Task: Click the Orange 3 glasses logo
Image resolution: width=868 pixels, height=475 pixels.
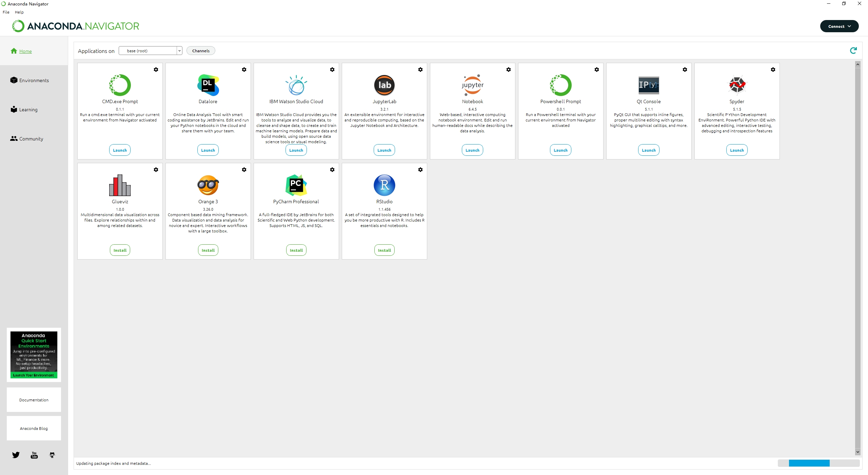Action: (x=208, y=185)
